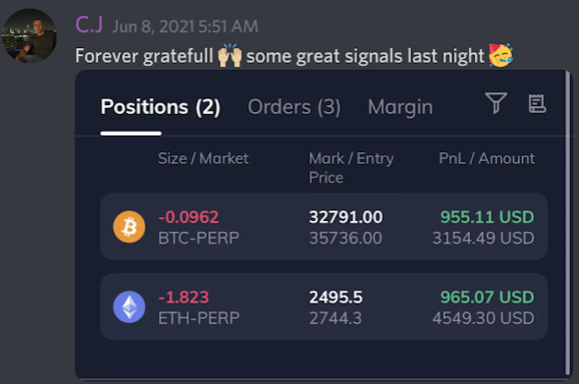Click the Bitcoin coin icon
579x384 pixels.
pos(129,227)
